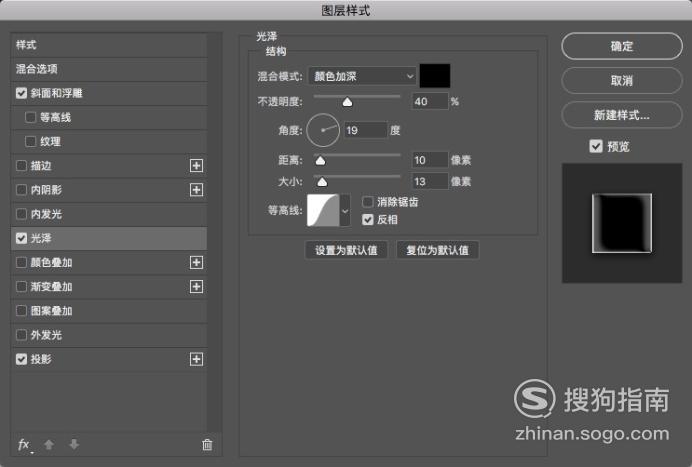
Task: Move effect up with the up arrow icon
Action: pyautogui.click(x=49, y=444)
